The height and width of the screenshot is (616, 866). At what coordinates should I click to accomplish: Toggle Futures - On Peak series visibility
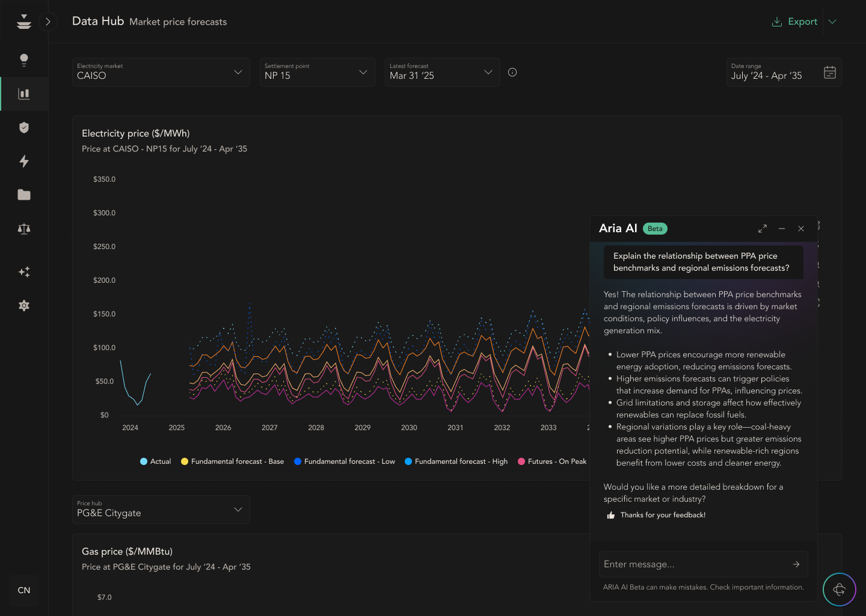point(551,461)
